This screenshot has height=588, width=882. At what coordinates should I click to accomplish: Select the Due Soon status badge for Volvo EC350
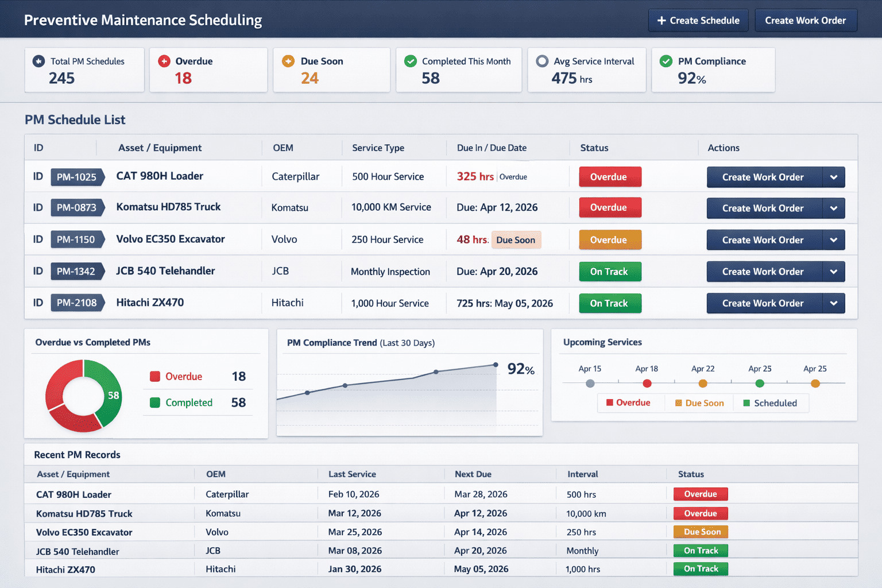[701, 532]
